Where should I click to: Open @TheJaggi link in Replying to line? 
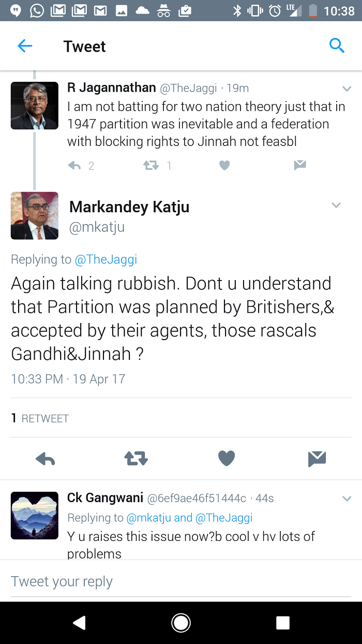[x=106, y=259]
